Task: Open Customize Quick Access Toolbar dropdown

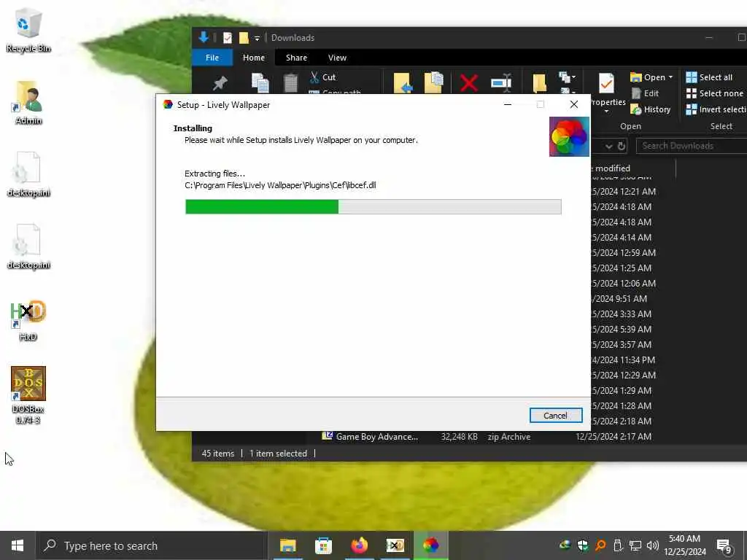Action: pos(257,38)
